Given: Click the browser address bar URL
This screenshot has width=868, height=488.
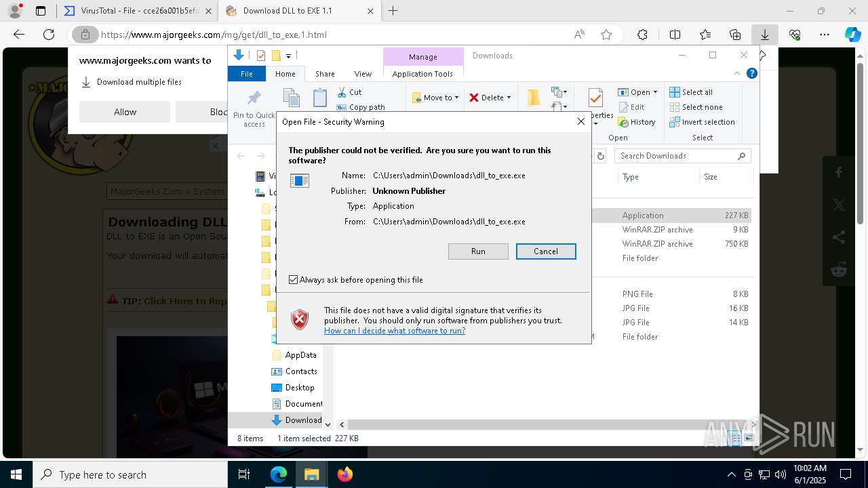Looking at the screenshot, I should tap(214, 35).
